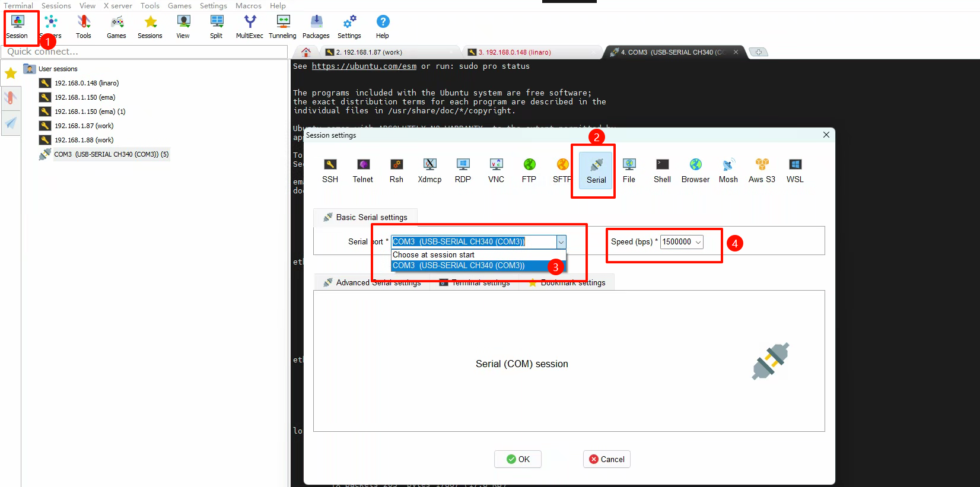Open the Packages toolbar icon
This screenshot has width=980, height=487.
pyautogui.click(x=316, y=27)
